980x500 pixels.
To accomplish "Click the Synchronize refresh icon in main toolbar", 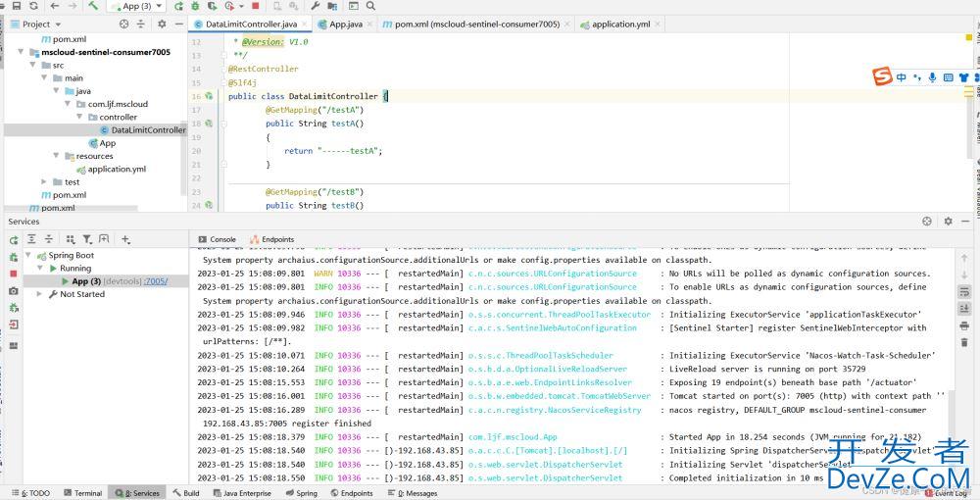I will [33, 6].
